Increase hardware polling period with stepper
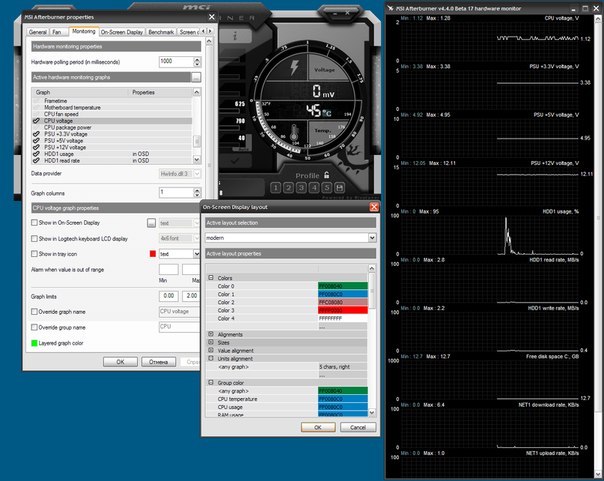 pos(197,59)
